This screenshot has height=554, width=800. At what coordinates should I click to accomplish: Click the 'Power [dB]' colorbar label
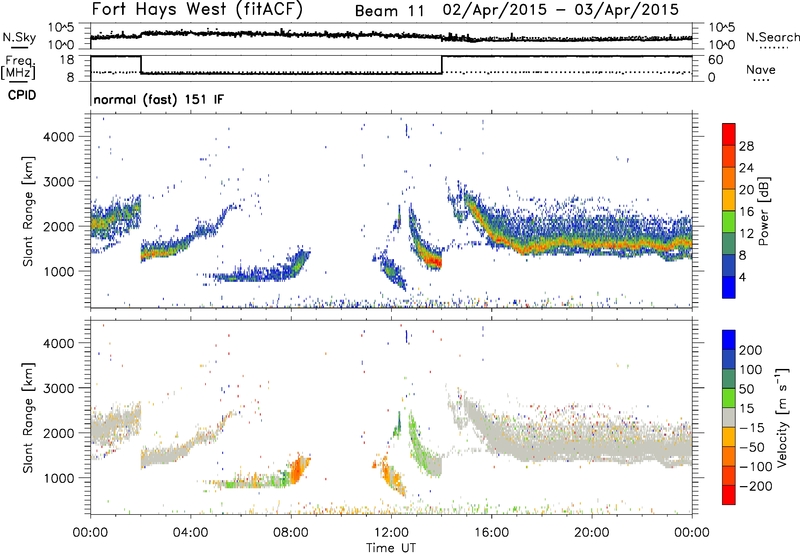coord(764,211)
